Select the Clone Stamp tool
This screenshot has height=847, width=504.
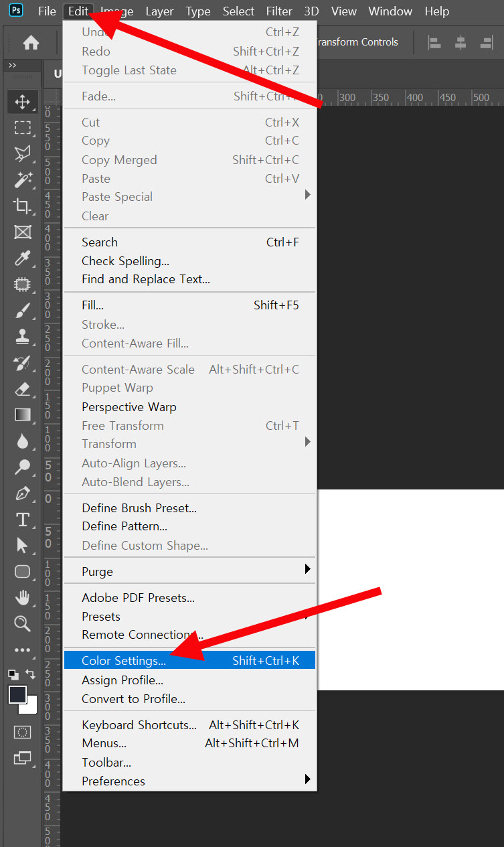(23, 337)
